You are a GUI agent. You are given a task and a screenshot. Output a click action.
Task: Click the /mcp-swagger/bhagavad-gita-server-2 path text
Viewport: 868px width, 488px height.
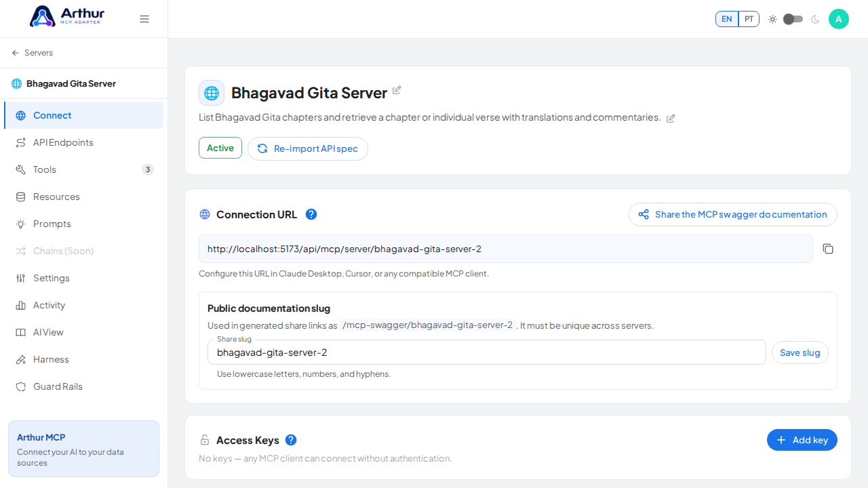click(428, 325)
